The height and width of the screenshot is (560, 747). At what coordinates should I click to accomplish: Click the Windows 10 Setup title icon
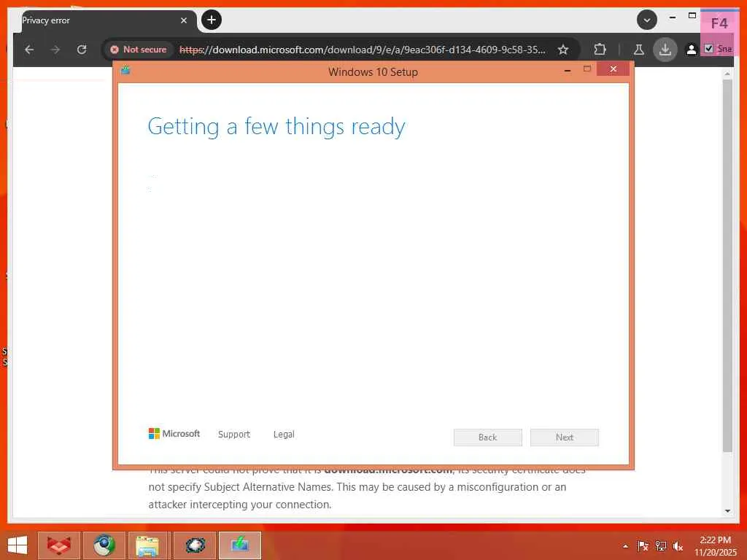125,70
